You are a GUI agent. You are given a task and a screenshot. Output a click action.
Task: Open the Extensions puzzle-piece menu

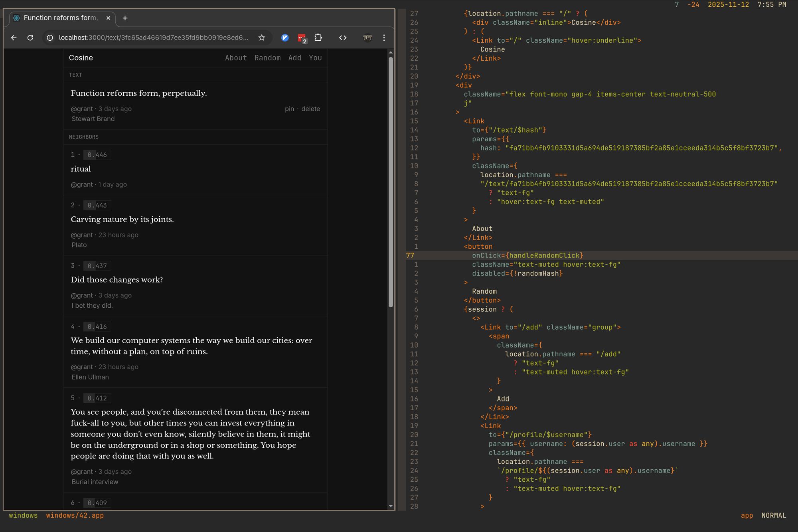318,38
